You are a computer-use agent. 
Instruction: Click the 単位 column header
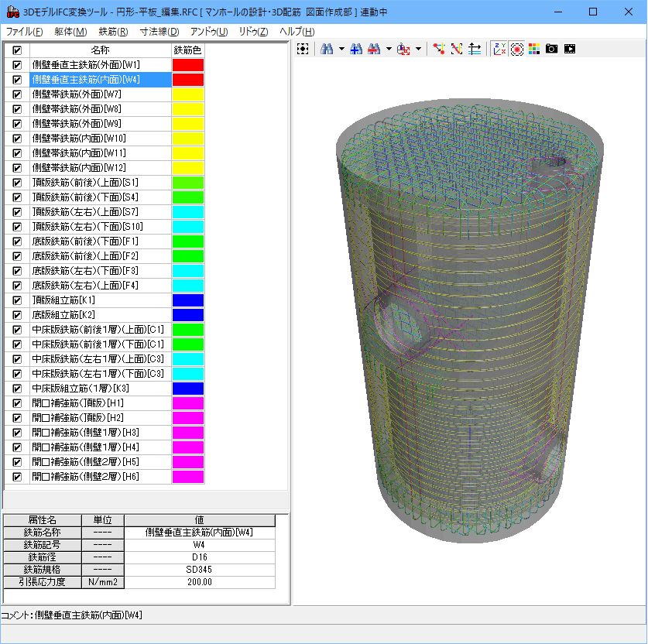point(103,520)
